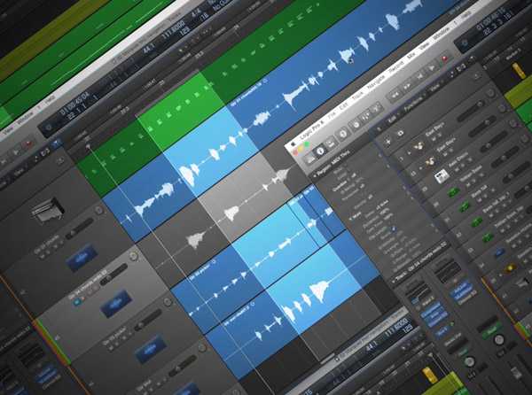The height and width of the screenshot is (395, 532).
Task: Click the add track plus button
Action: (387, 143)
